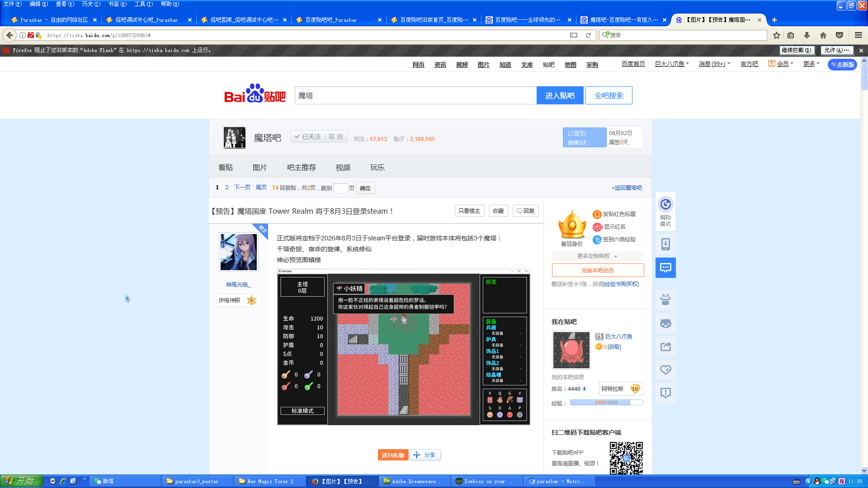The height and width of the screenshot is (488, 868).
Task: Click the sidebar bear face icon
Action: [665, 324]
